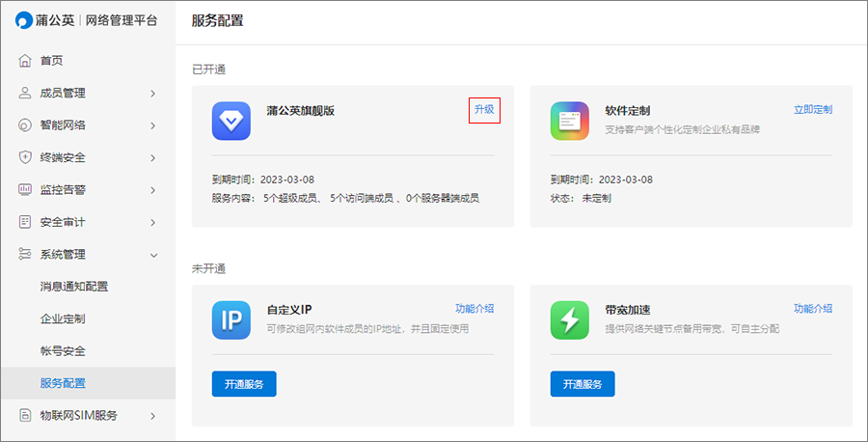Expand 物联网SIM服务 with its chevron
This screenshot has width=868, height=442.
click(153, 416)
